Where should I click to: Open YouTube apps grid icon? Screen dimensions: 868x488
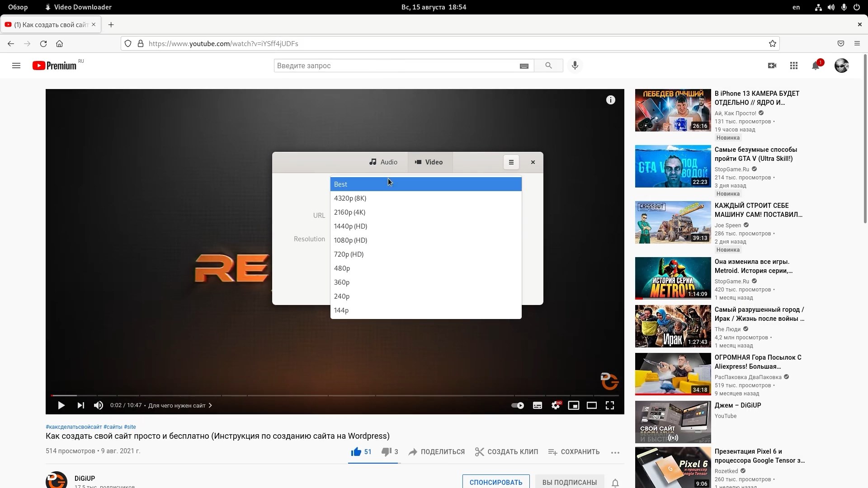tap(794, 66)
